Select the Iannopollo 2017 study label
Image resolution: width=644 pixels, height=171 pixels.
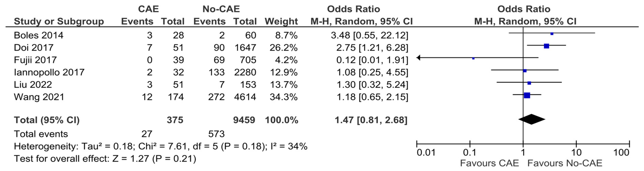pos(49,72)
